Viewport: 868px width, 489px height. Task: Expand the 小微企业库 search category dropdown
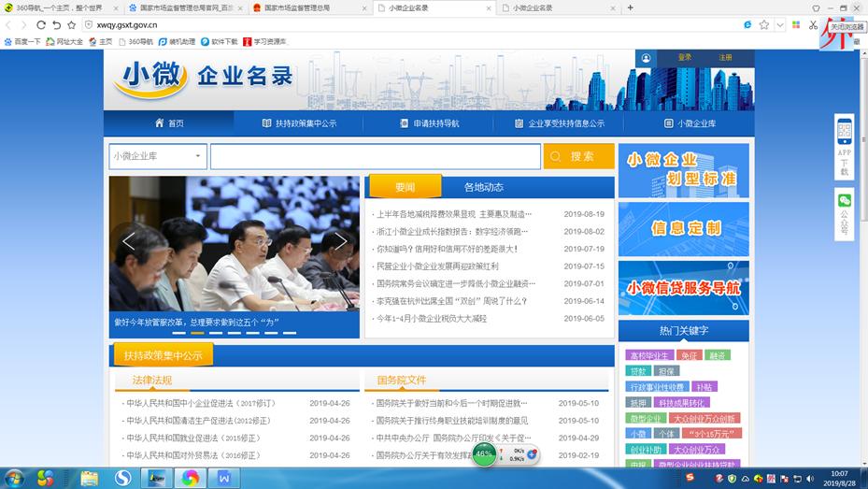tap(158, 156)
